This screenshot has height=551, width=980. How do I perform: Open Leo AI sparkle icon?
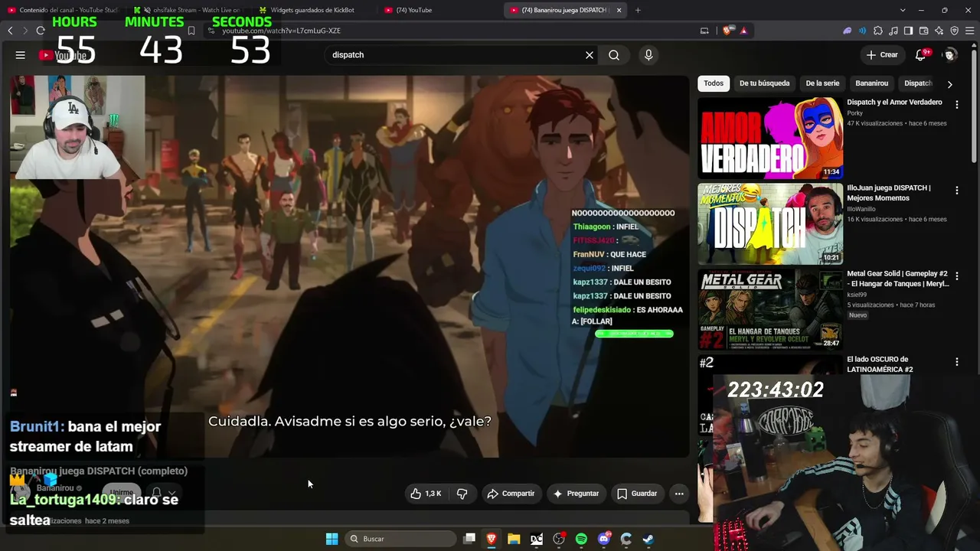tap(939, 31)
